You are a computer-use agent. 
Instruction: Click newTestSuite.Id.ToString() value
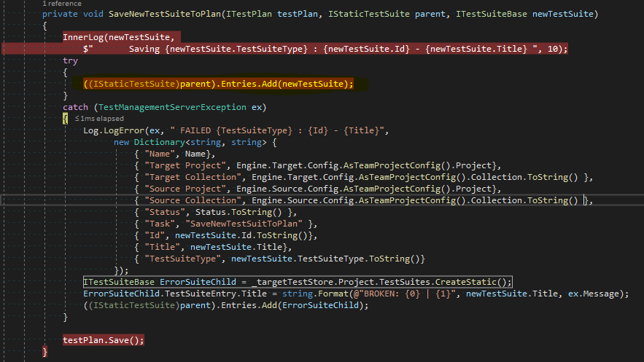pyautogui.click(x=241, y=235)
